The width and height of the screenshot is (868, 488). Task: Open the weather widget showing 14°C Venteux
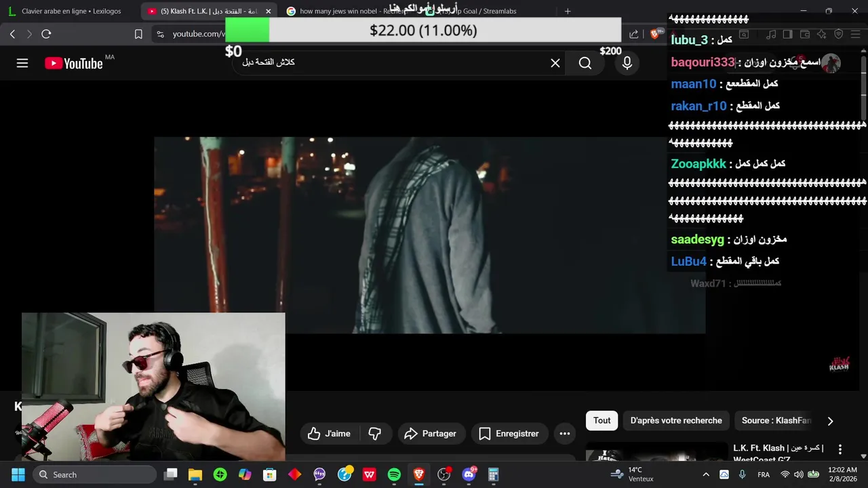pyautogui.click(x=632, y=474)
